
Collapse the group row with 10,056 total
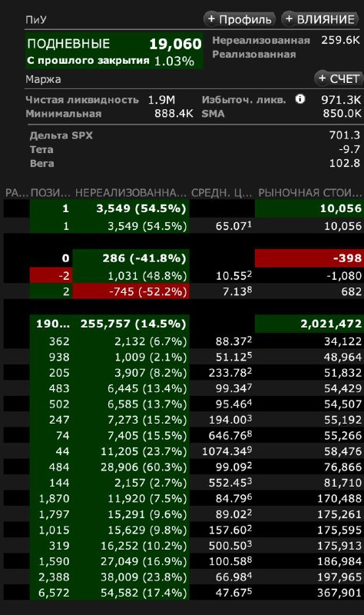click(184, 208)
